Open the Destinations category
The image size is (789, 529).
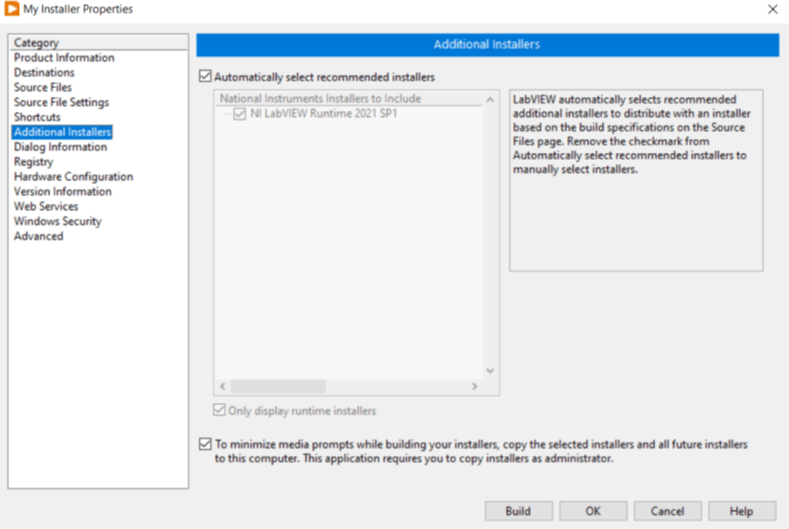(44, 73)
